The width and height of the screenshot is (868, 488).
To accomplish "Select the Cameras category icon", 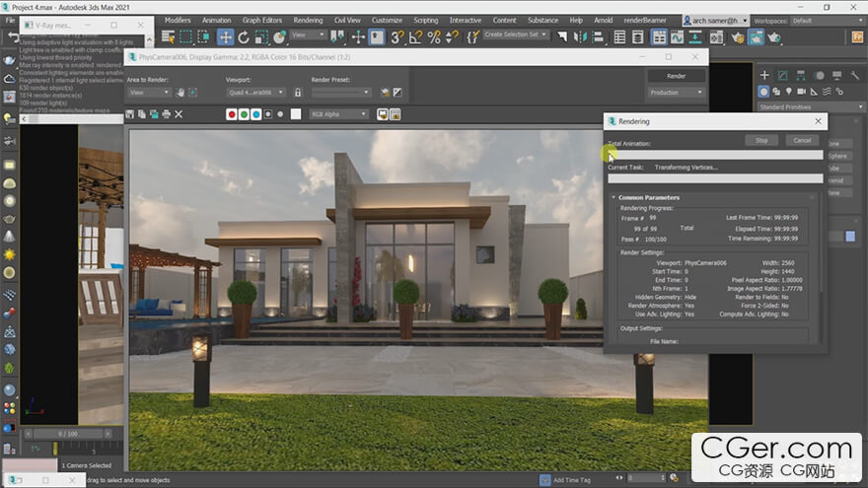I will point(801,92).
